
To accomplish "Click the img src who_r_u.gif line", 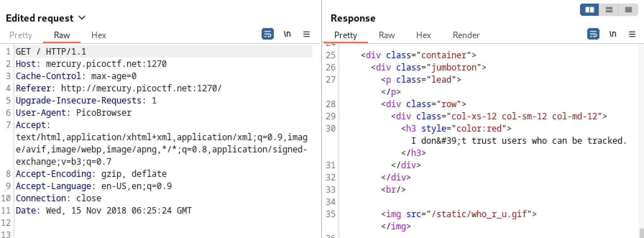I will tap(459, 214).
